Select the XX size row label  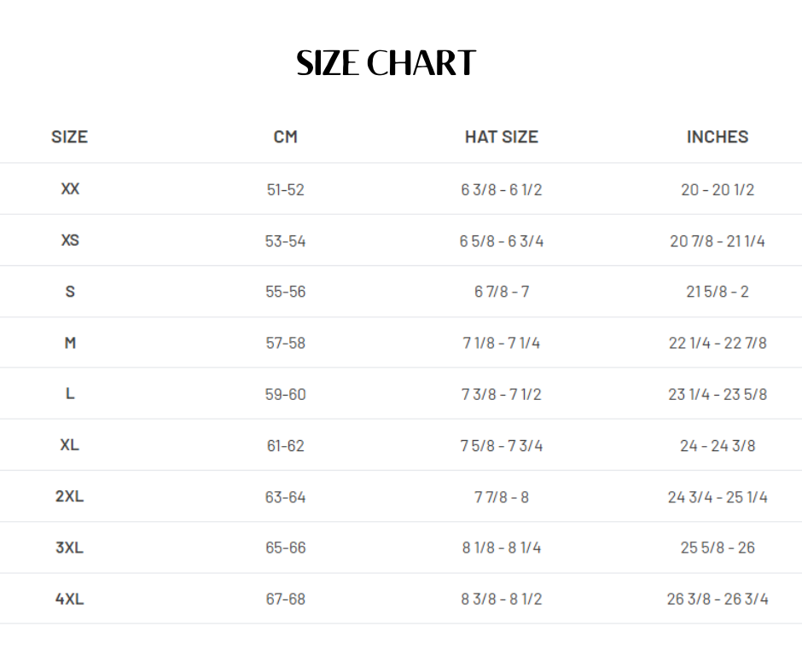coord(70,189)
